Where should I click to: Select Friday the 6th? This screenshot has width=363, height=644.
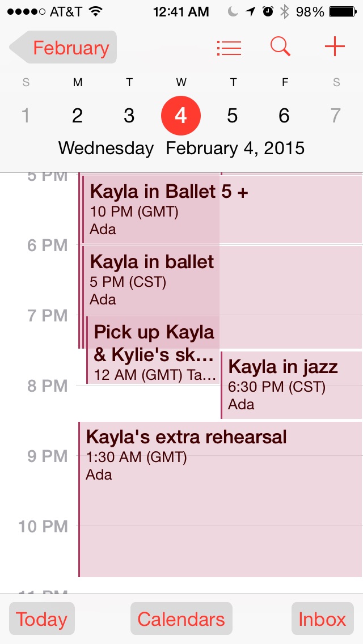(284, 116)
